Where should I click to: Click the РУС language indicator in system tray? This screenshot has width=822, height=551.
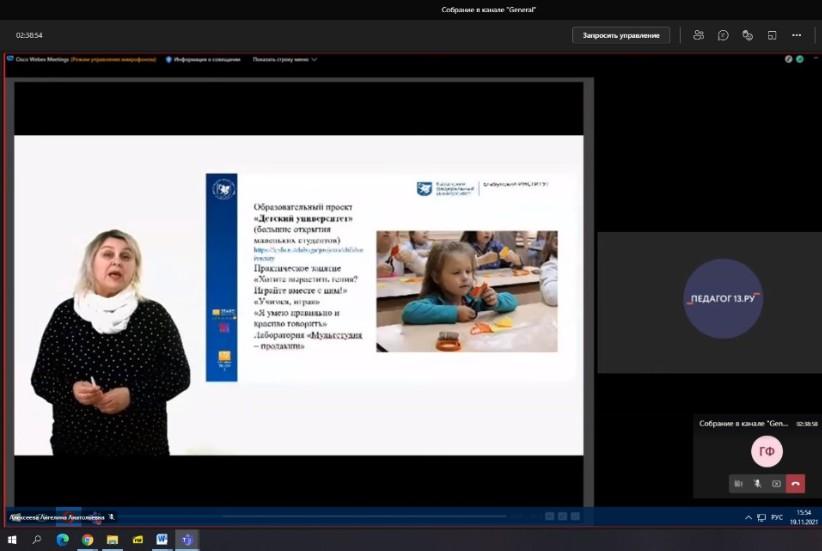pyautogui.click(x=777, y=517)
